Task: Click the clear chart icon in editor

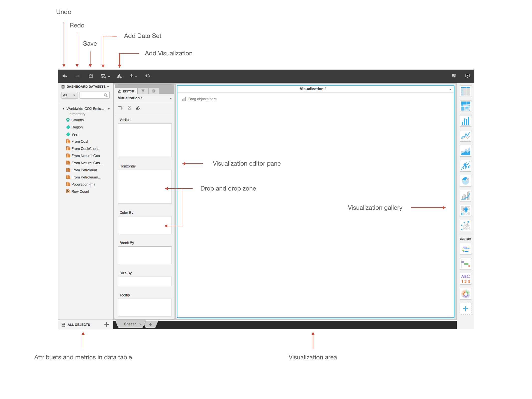Action: [x=138, y=108]
